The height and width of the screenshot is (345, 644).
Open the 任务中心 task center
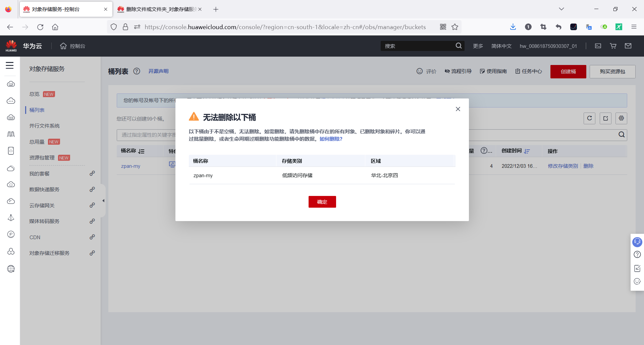pos(528,71)
